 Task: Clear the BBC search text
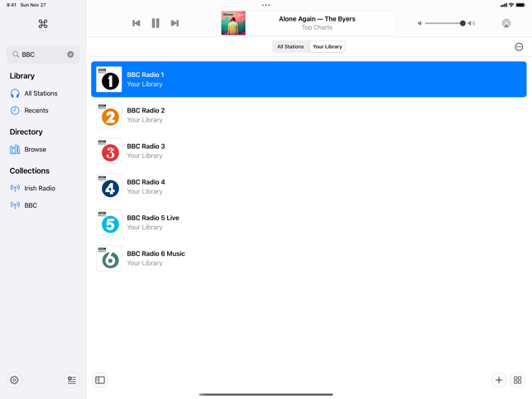(70, 55)
